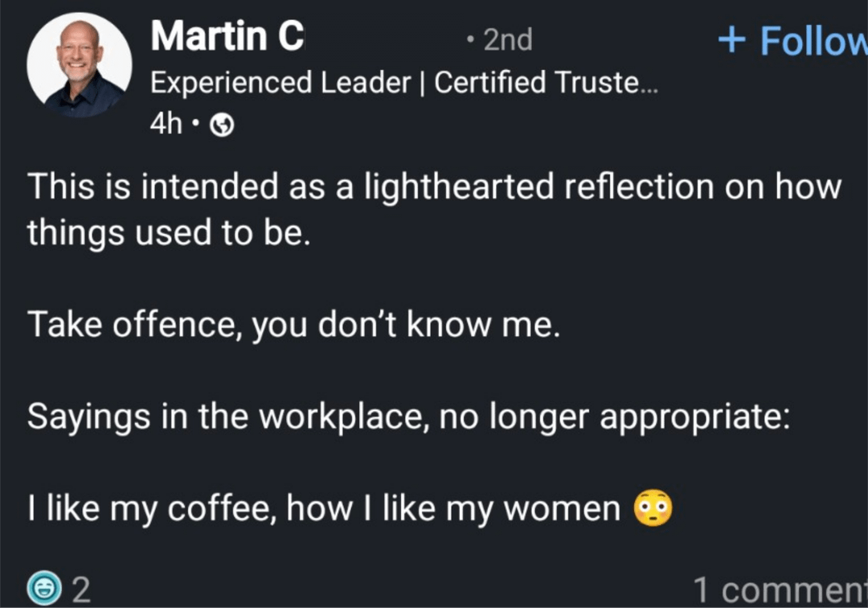Click the text "things used to be."
The image size is (868, 608).
click(168, 232)
